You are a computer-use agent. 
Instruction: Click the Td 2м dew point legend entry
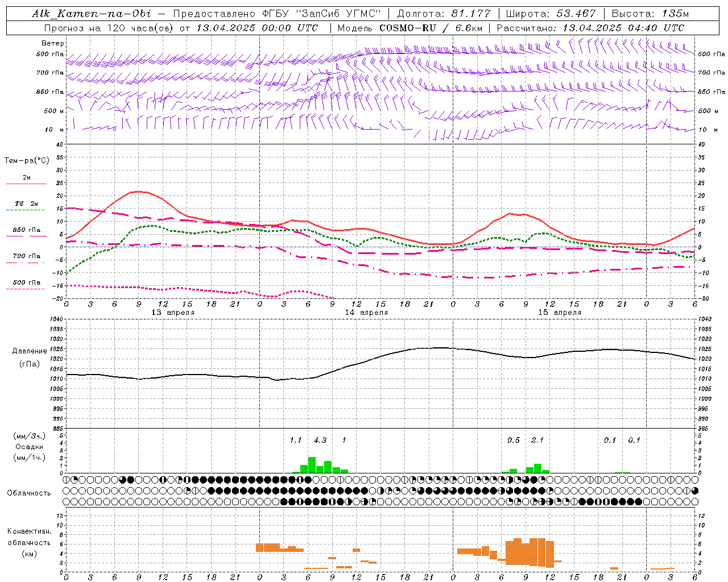point(26,203)
